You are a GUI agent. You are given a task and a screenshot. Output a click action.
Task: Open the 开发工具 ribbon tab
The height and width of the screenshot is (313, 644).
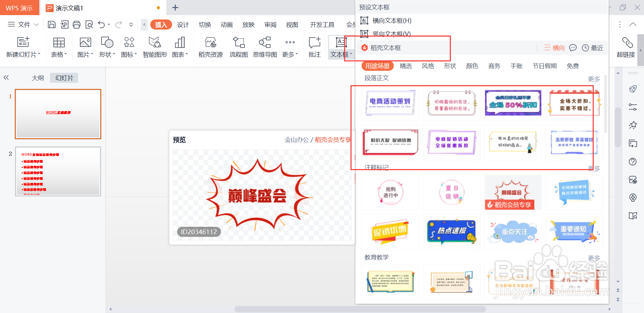click(322, 24)
